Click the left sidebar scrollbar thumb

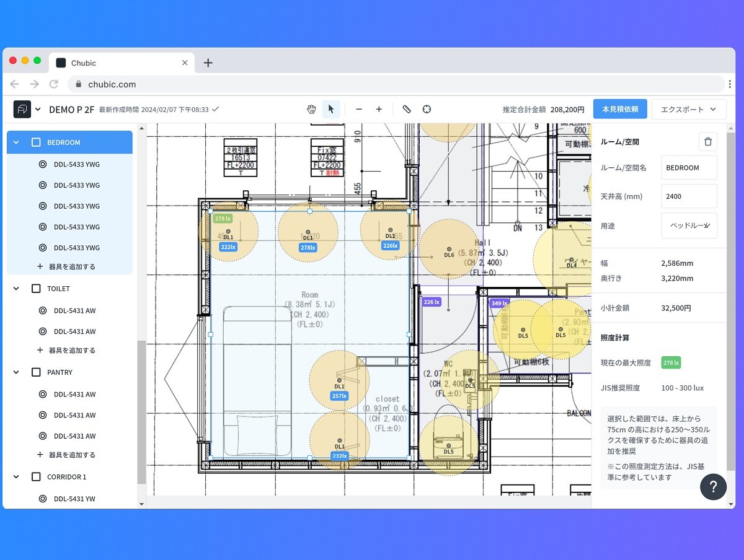pyautogui.click(x=141, y=412)
